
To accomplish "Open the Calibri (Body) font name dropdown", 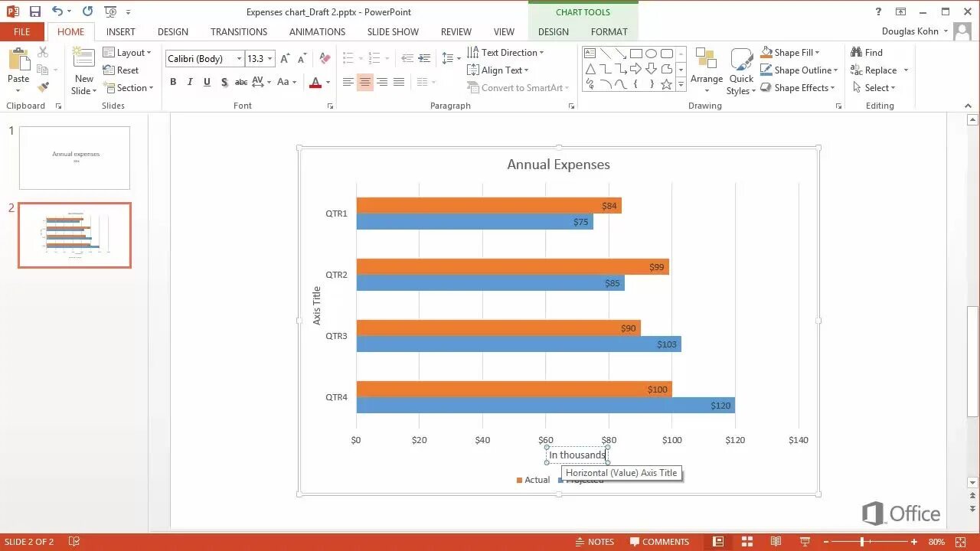I will tap(239, 59).
